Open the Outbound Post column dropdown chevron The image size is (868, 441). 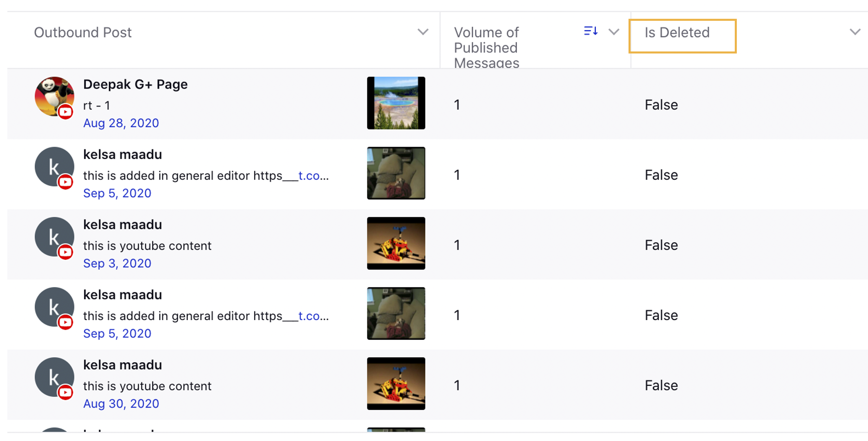[x=423, y=32]
